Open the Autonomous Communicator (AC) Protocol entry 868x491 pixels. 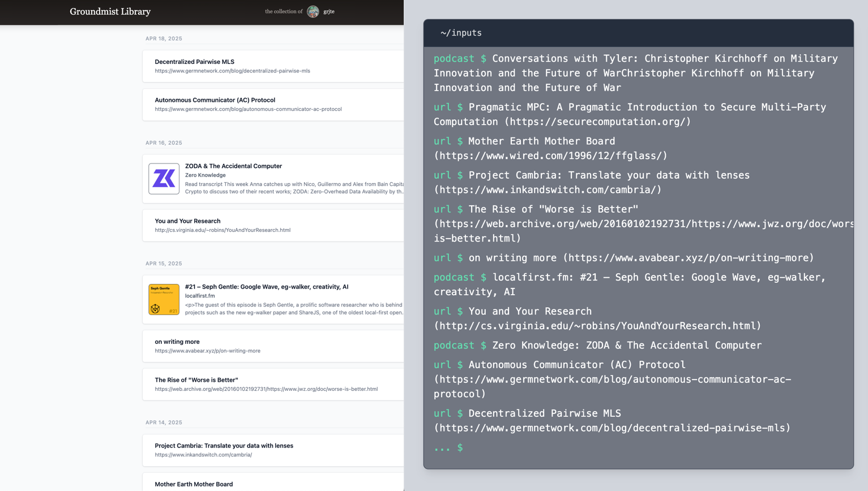[215, 100]
